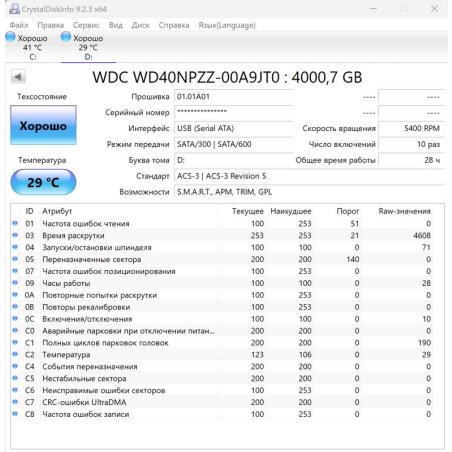Select row C1 Полных циклов парковок головок

[222, 343]
